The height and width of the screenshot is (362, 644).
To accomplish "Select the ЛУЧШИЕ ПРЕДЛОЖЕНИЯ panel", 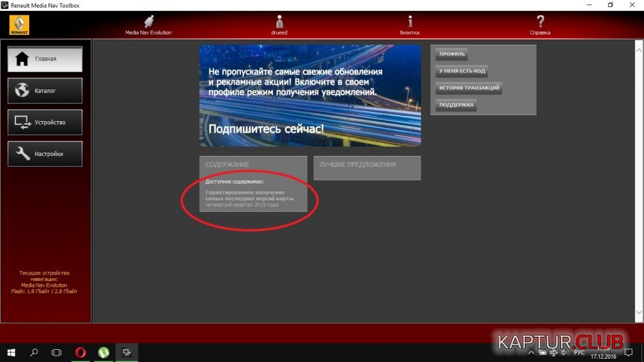I will tap(367, 167).
